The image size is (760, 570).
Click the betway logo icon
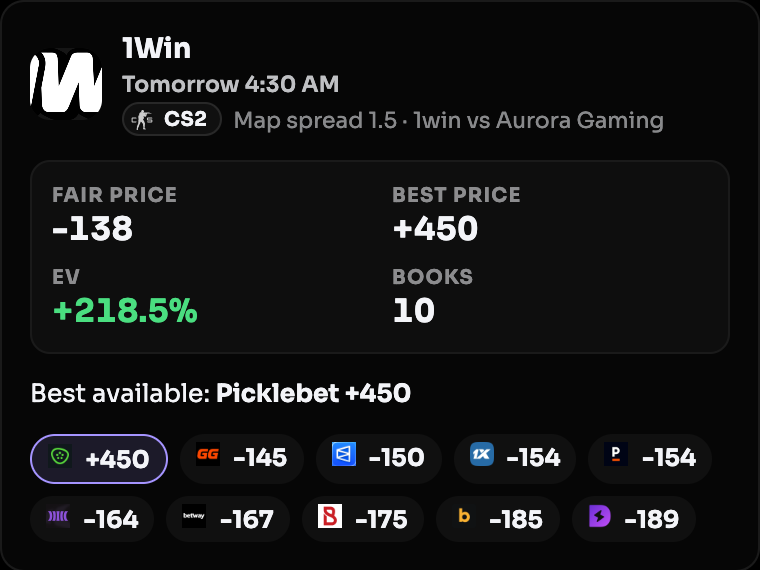(x=194, y=516)
